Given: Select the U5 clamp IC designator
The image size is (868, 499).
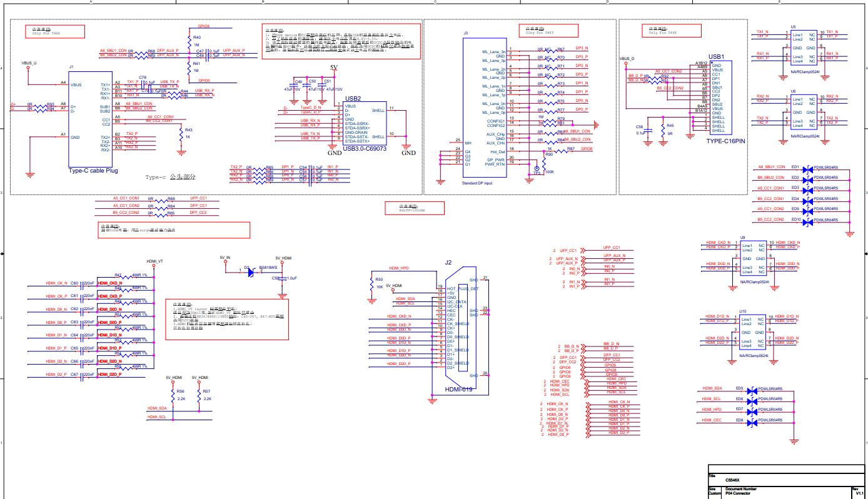Looking at the screenshot, I should tap(793, 26).
